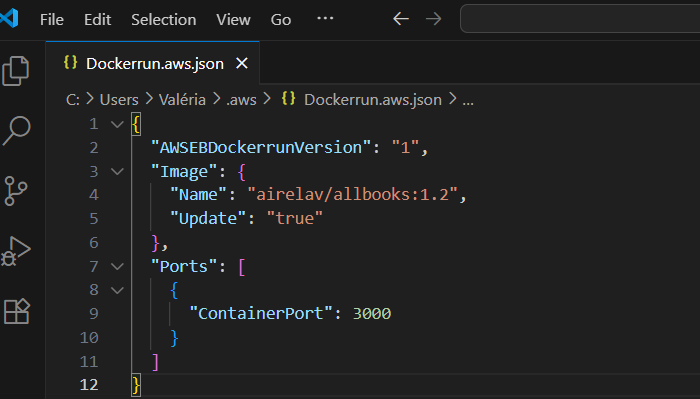Click the "airelav/allbooks:1.2" value
The height and width of the screenshot is (399, 700).
tap(353, 195)
